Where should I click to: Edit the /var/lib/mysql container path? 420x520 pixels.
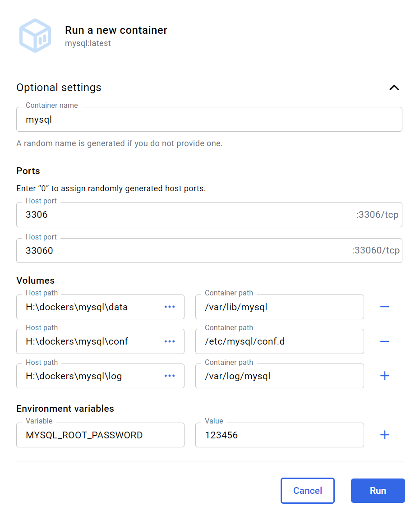click(279, 307)
